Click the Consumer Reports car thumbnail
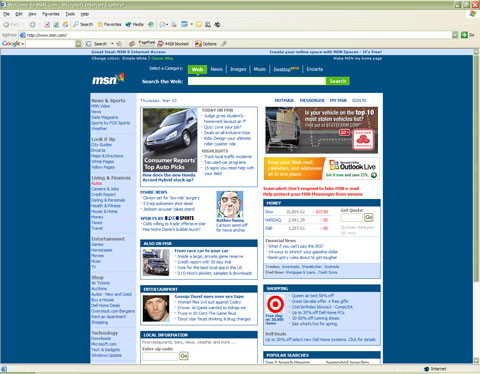The width and height of the screenshot is (480, 374). 170,139
